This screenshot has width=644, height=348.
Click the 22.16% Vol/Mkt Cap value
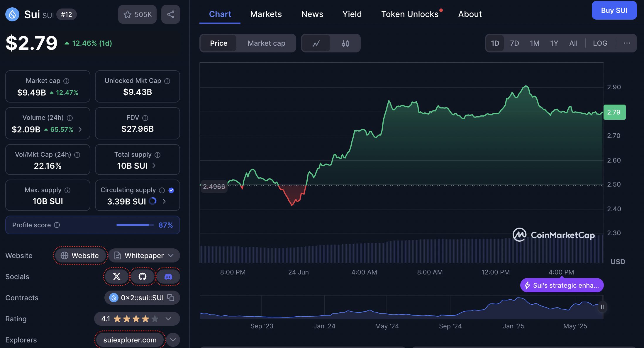click(x=48, y=166)
